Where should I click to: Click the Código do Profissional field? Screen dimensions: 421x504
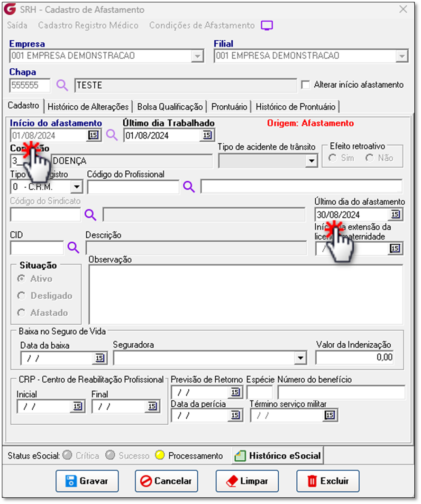click(x=133, y=187)
